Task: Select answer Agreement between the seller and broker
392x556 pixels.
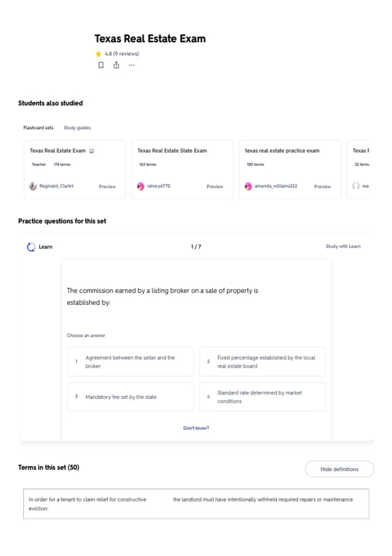Action: [130, 362]
